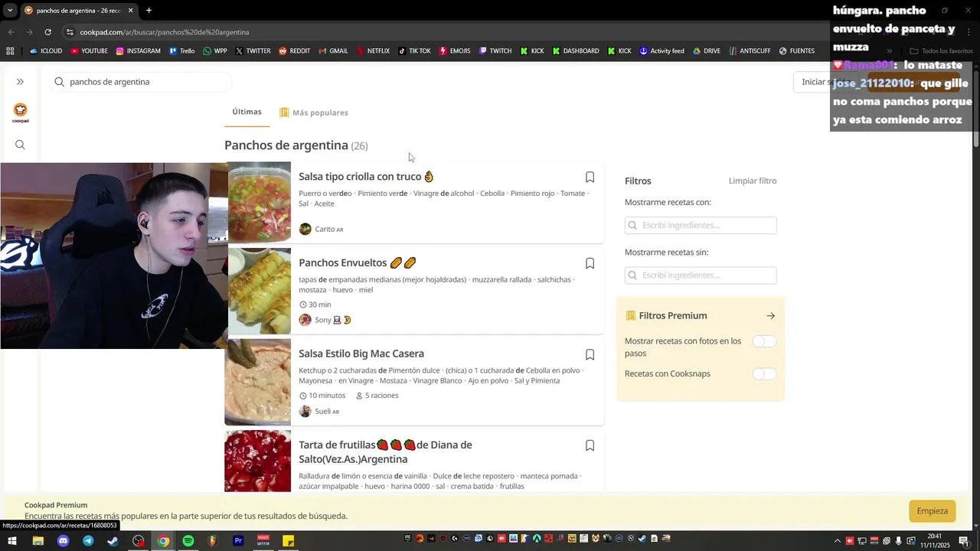980x551 pixels.
Task: Open the DASHBOARD bookmark
Action: coord(575,51)
